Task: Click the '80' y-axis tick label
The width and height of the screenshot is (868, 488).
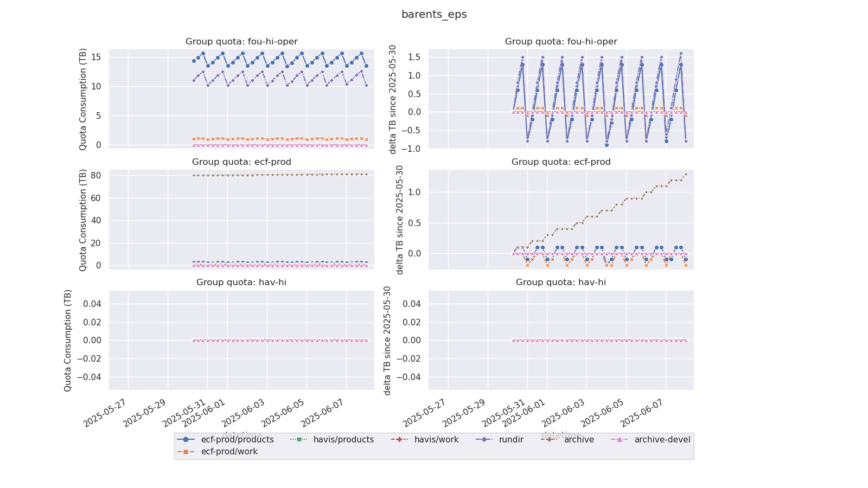Action: 96,175
